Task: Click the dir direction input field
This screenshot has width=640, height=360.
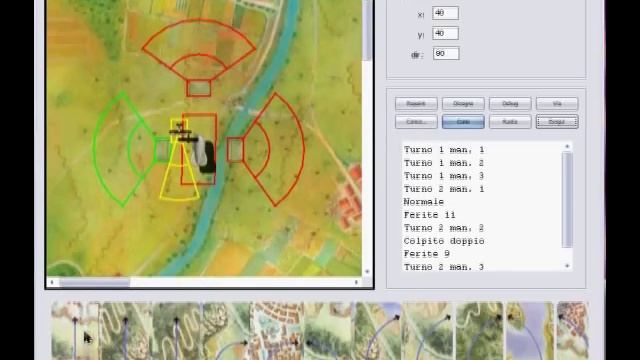Action: [x=446, y=53]
